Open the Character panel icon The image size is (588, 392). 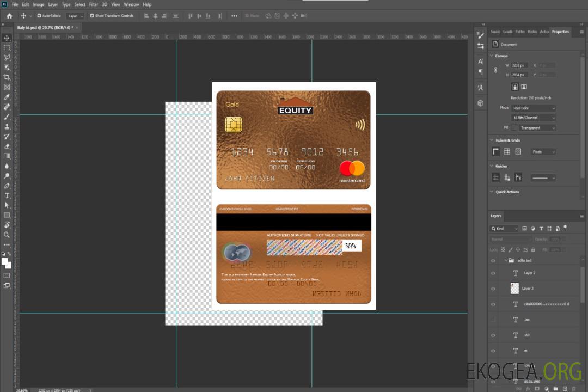(481, 61)
